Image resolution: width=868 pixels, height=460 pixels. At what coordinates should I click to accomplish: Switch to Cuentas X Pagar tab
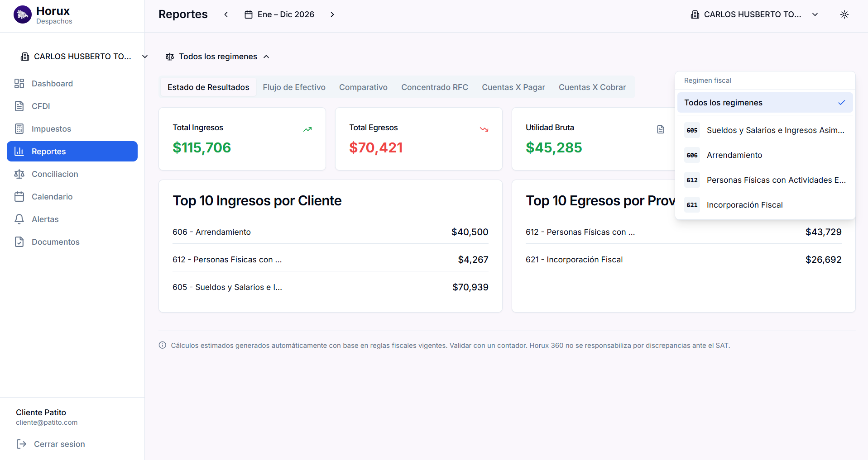[x=513, y=87]
